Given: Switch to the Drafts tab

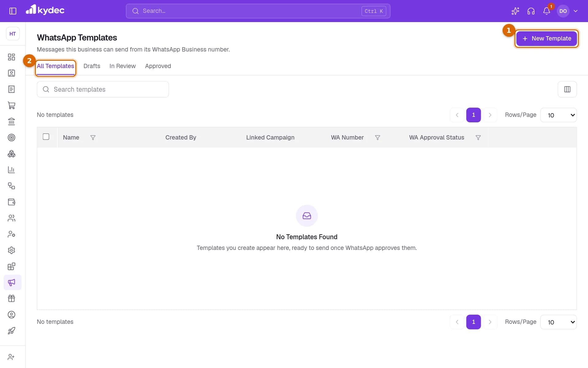Looking at the screenshot, I should pyautogui.click(x=92, y=66).
